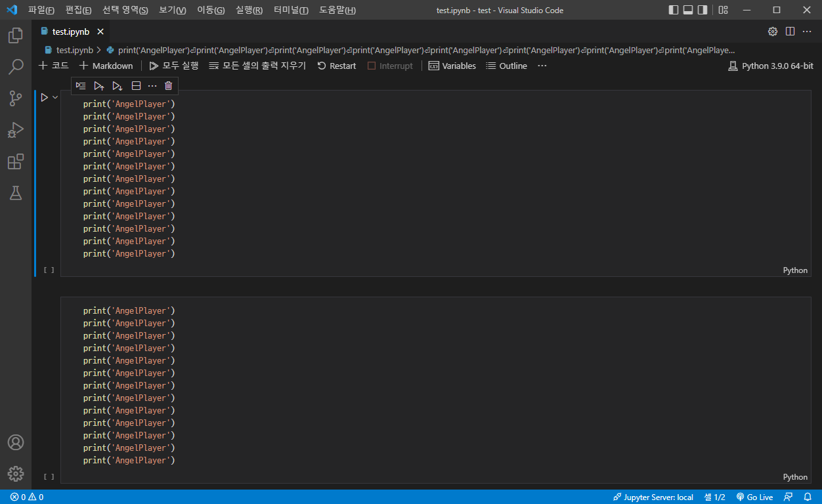822x504 pixels.
Task: Click errors and warnings status indicator
Action: [27, 497]
